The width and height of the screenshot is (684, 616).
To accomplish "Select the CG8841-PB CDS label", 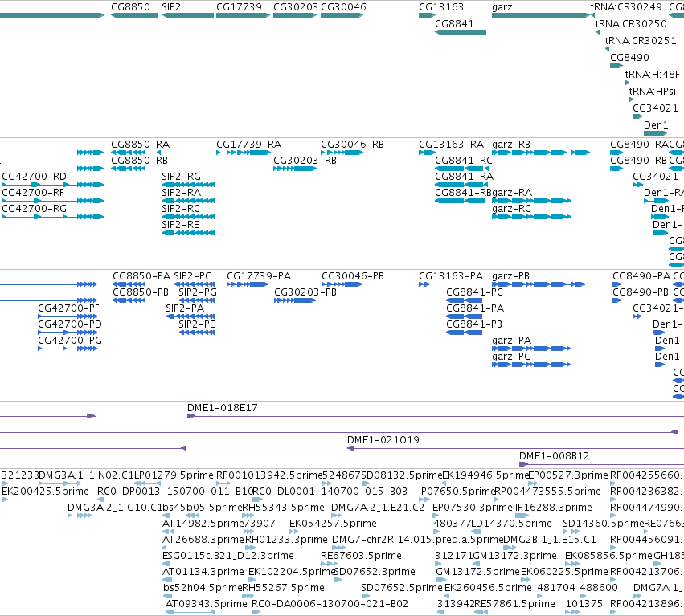I will click(473, 324).
